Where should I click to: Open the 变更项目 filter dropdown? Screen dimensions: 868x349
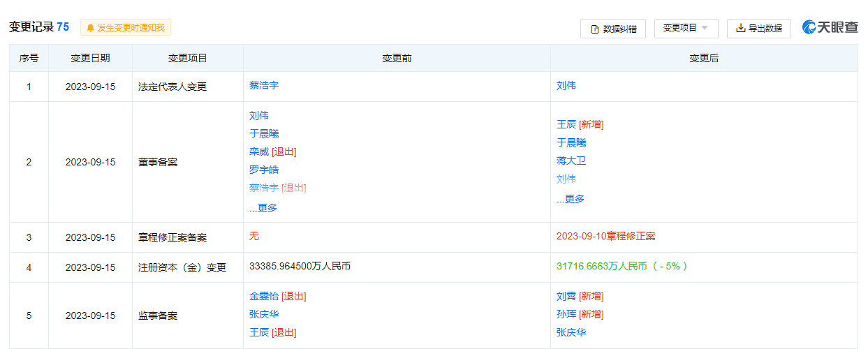(x=686, y=28)
